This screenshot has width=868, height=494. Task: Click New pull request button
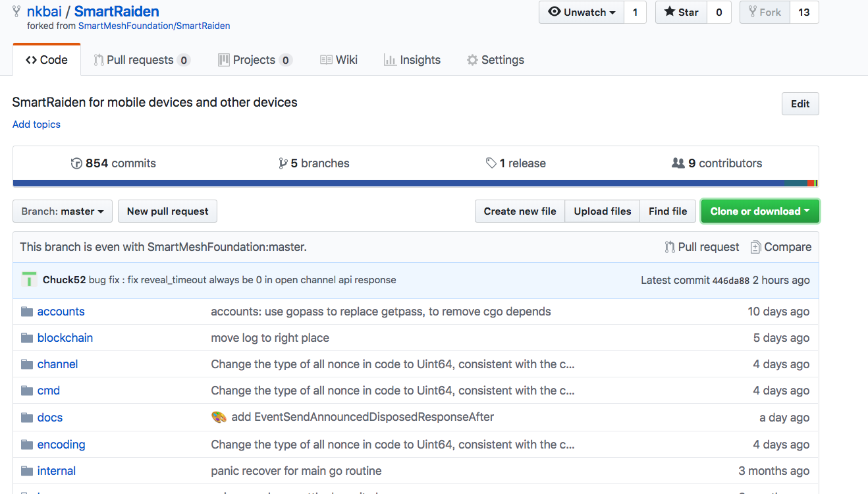[x=167, y=211]
